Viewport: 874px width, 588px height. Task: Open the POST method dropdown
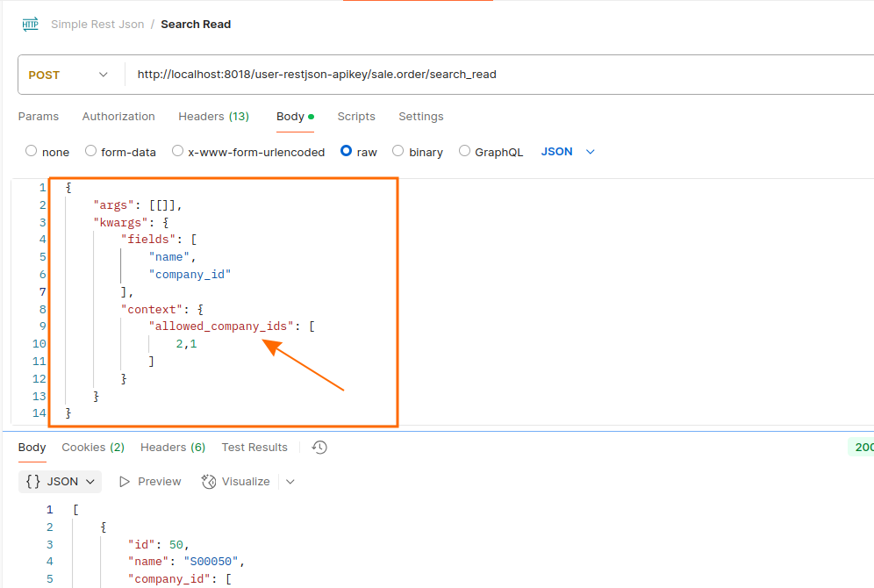(x=70, y=75)
